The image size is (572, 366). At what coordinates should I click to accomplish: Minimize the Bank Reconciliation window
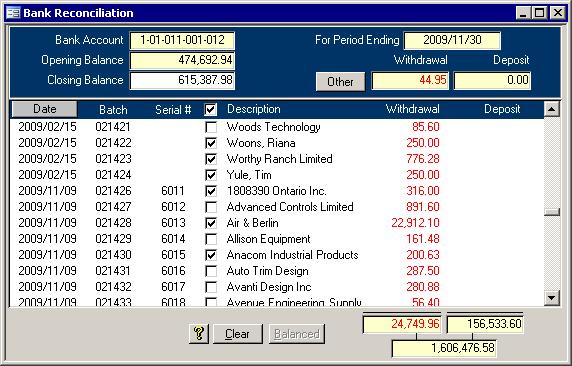pyautogui.click(x=523, y=13)
